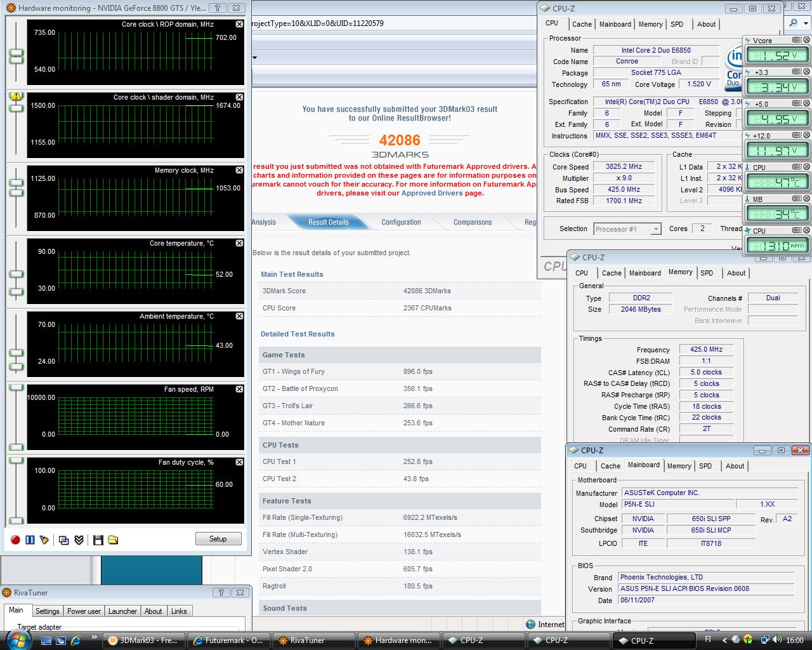Viewport: 812px width, 650px height.
Task: Switch to Cache tab in top CPU-Z
Action: pyautogui.click(x=582, y=24)
